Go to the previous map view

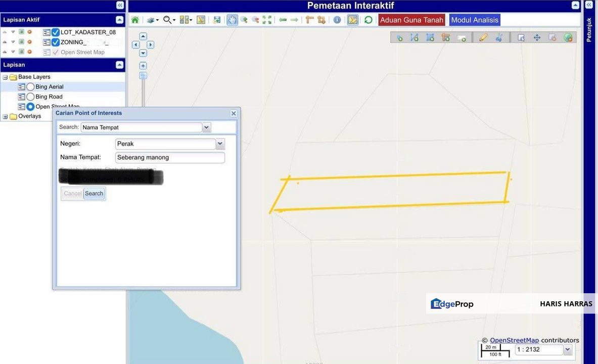pos(283,20)
